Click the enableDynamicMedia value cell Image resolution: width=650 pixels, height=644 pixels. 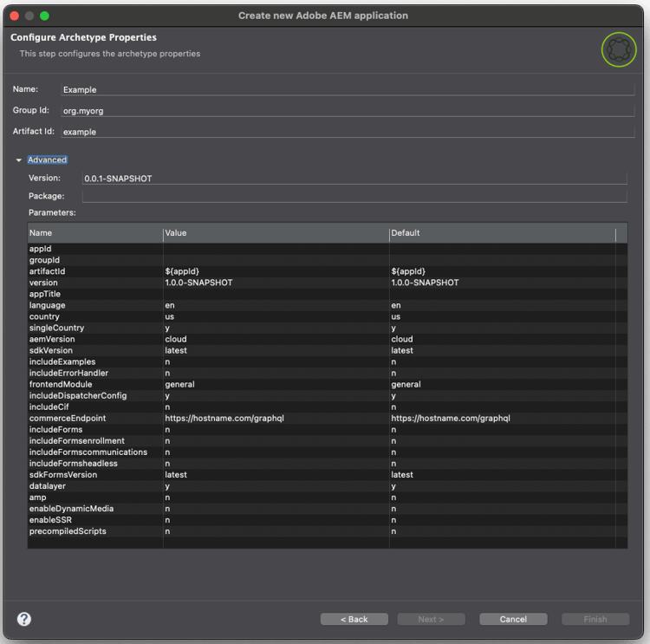click(x=276, y=509)
